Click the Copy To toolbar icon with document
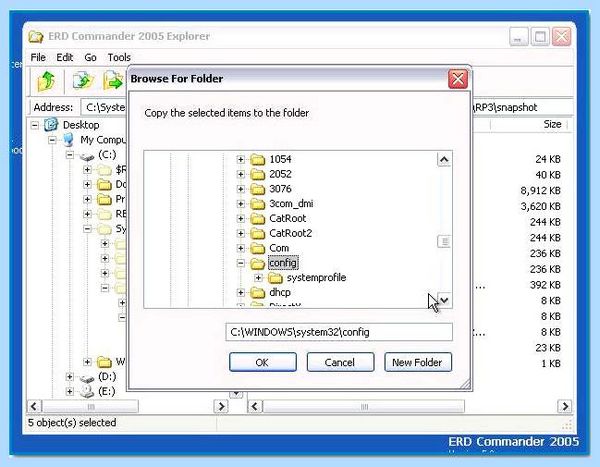Viewport: 600px width, 467px height. 83,81
